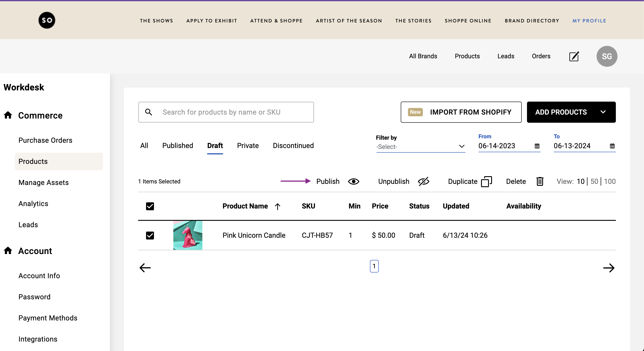Click the Delete trash can icon
Viewport: 644px width, 351px height.
click(540, 181)
